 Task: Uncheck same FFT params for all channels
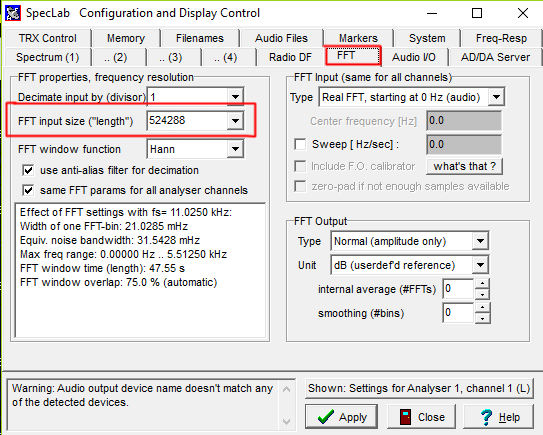coord(28,190)
